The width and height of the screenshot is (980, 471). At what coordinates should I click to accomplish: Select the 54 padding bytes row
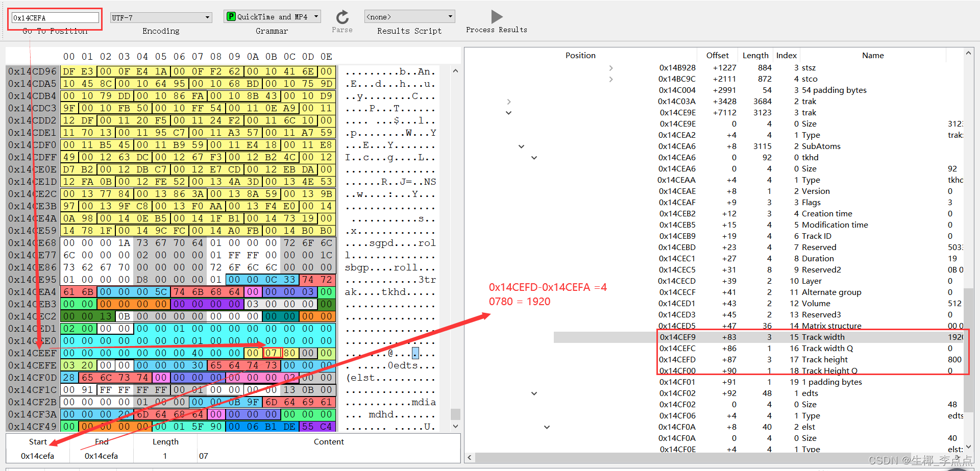pyautogui.click(x=758, y=90)
